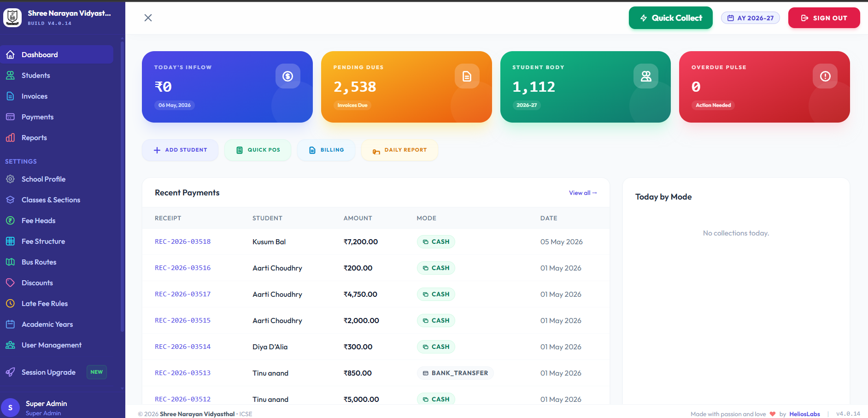Screen dimensions: 868x418
Task: Click the CASH badge in Kusum Bal row
Action: 436,241
